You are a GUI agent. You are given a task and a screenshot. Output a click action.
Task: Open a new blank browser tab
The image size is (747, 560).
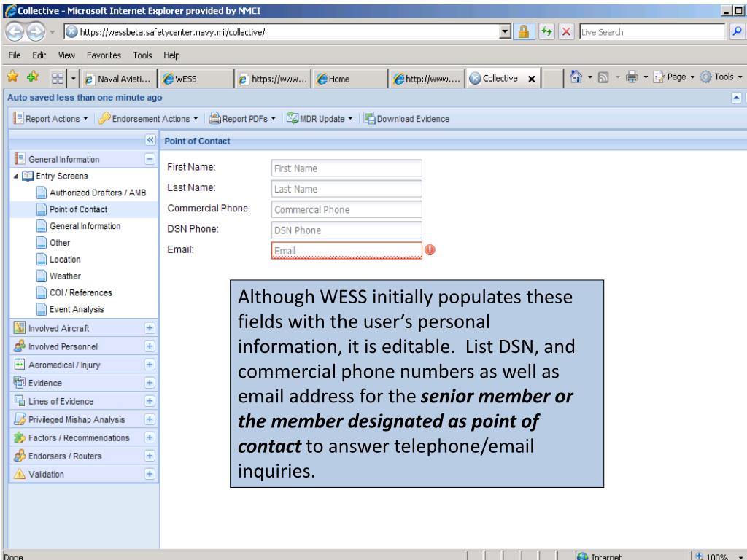pos(553,79)
